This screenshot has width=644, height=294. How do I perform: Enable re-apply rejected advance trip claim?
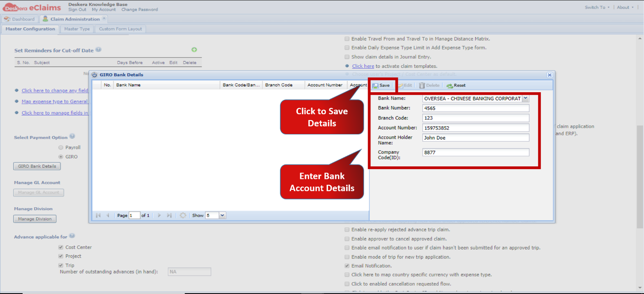tap(347, 230)
